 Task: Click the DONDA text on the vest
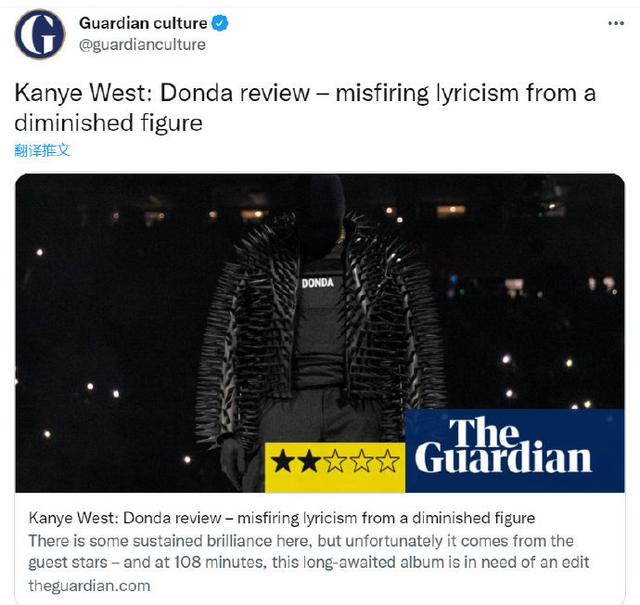pos(318,283)
